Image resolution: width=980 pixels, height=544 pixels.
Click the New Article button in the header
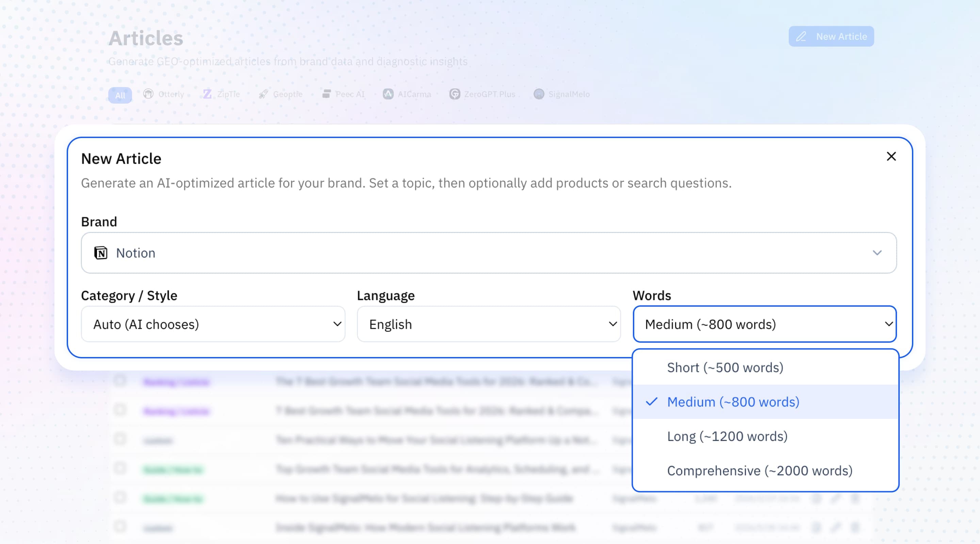[x=831, y=36]
